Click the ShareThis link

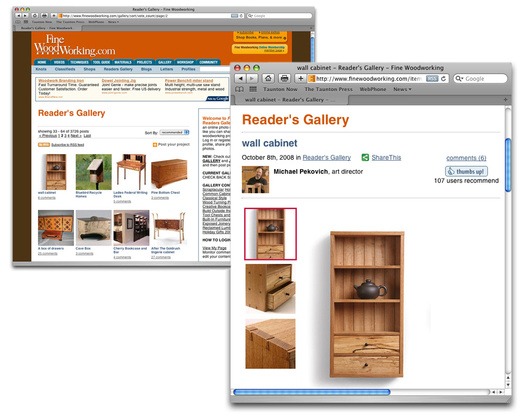tap(386, 157)
